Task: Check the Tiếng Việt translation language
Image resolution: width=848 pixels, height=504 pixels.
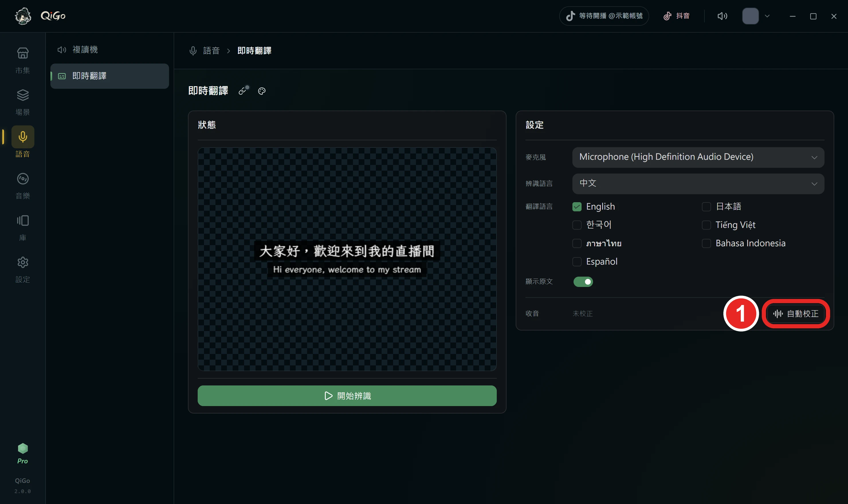Action: click(x=706, y=225)
